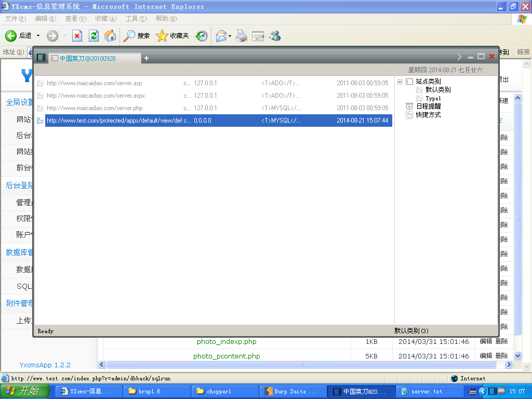
Task: Click the IE Refresh page icon
Action: [x=94, y=36]
